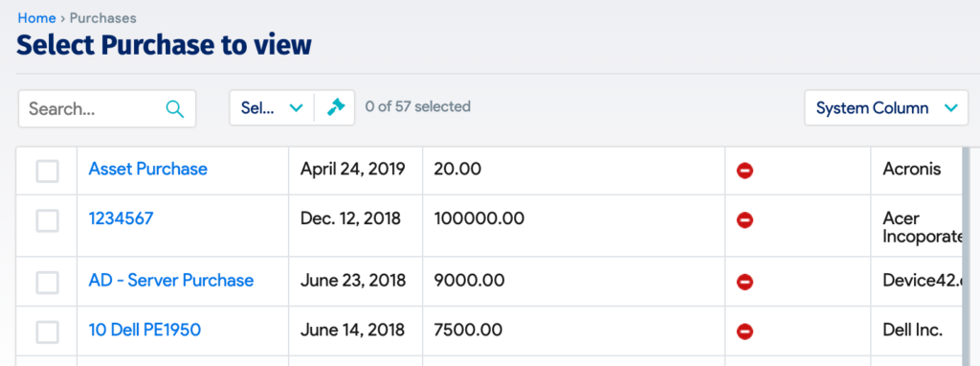Open purchase 1234567
980x366 pixels.
(121, 217)
